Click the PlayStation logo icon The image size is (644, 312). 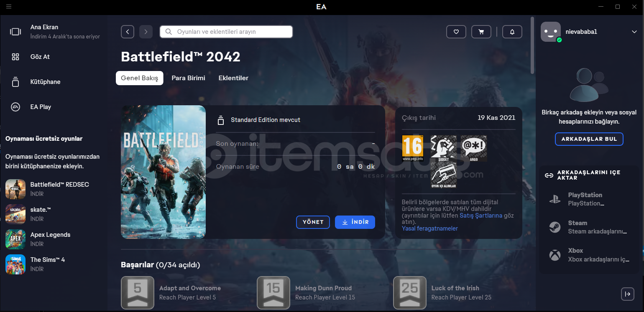(x=555, y=199)
